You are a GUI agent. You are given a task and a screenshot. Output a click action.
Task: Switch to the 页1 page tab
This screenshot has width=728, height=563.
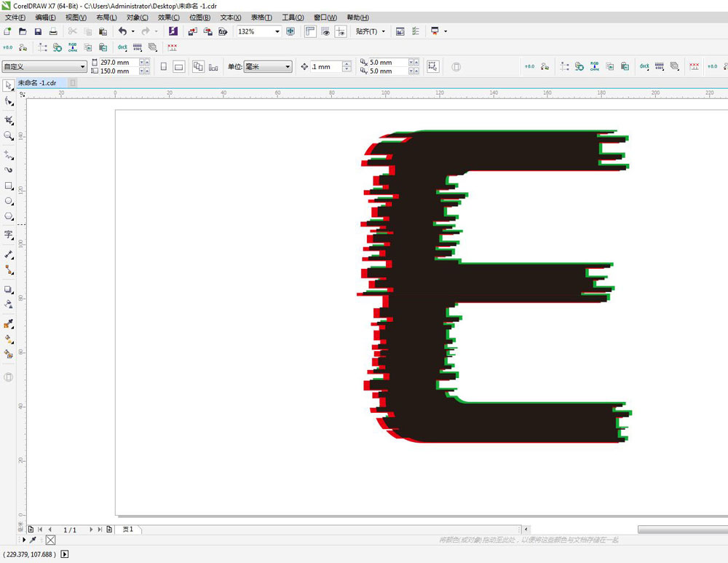(128, 529)
